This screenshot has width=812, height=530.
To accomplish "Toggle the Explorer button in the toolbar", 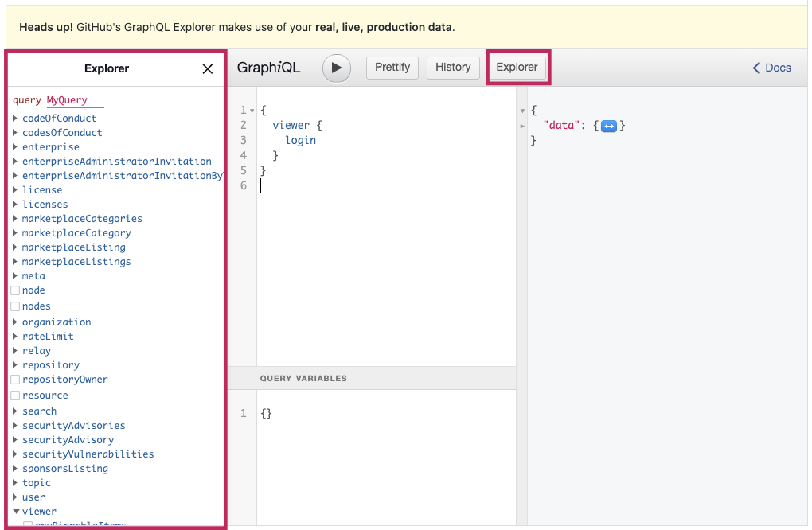I will click(517, 68).
